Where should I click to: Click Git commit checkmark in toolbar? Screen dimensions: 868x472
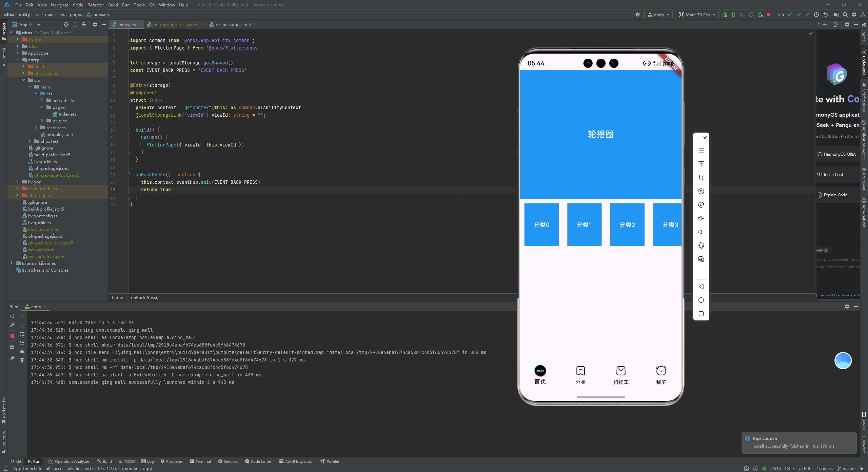(799, 15)
